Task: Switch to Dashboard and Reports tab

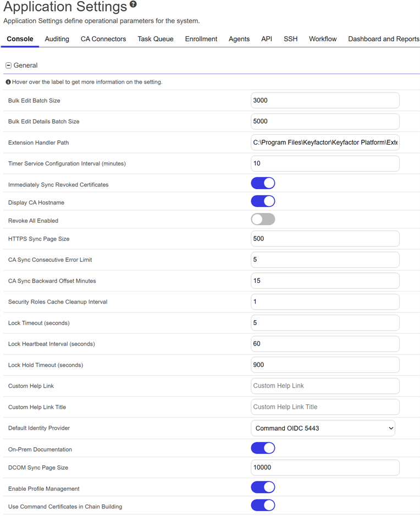Action: [x=383, y=39]
